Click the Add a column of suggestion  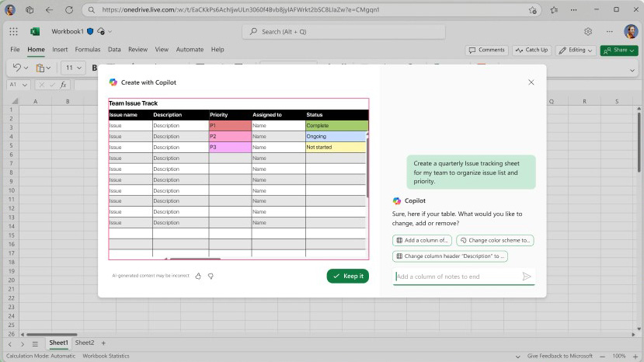422,240
